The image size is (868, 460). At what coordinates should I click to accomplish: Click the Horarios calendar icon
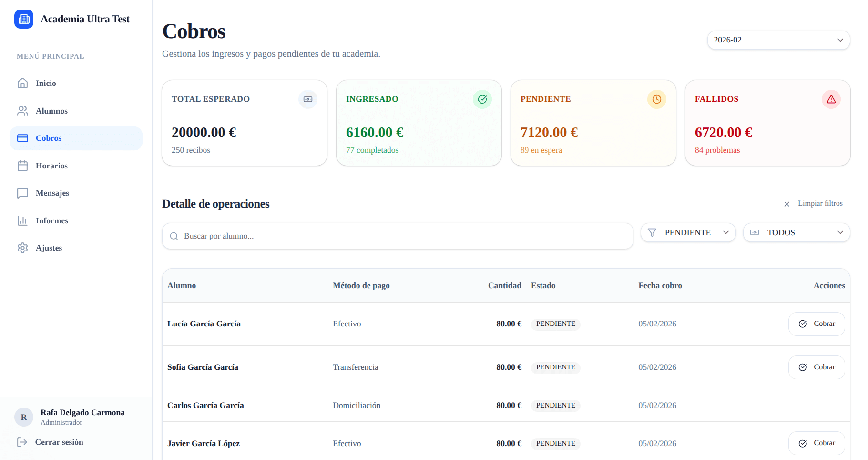click(22, 166)
